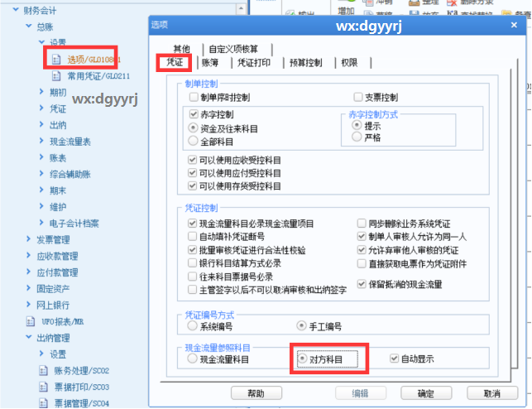Uncheck the 自动显示 checkbox
Screen dimensions: 532x409
395,359
